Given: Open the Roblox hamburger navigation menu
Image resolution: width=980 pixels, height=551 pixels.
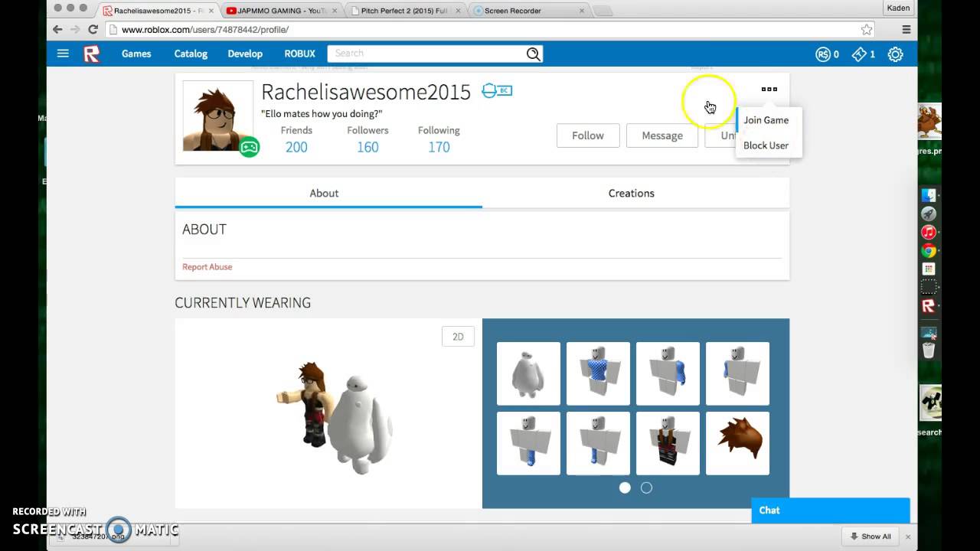Looking at the screenshot, I should [x=63, y=54].
